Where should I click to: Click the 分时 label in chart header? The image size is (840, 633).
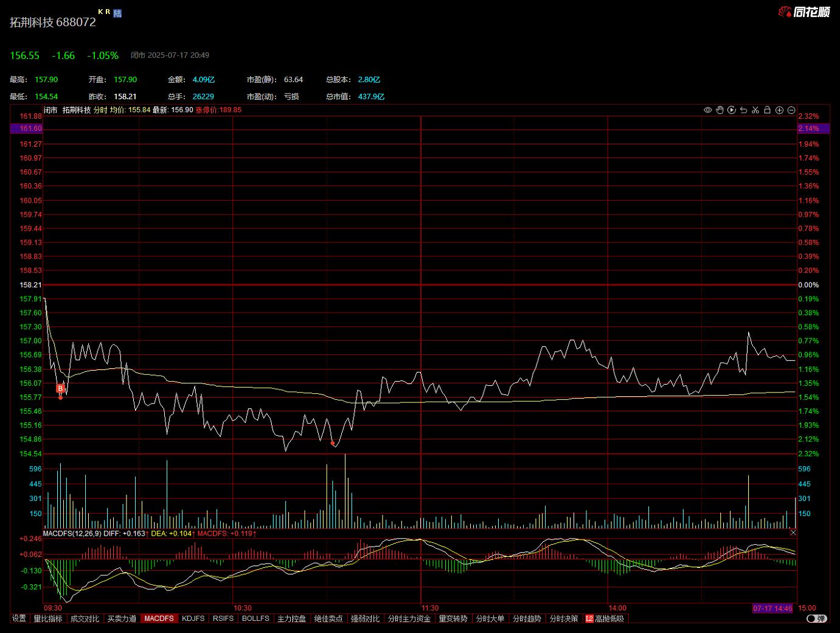pyautogui.click(x=100, y=110)
